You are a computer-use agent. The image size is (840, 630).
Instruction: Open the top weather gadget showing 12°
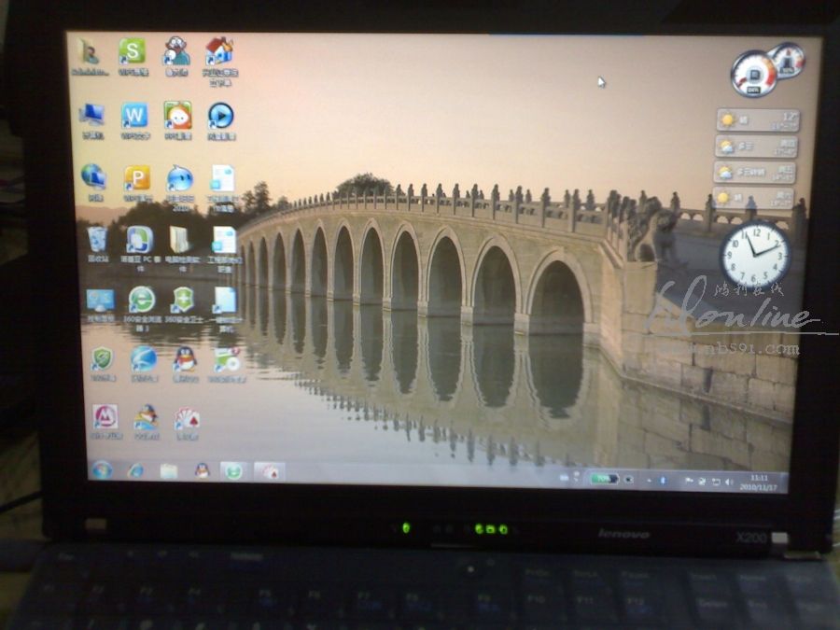pyautogui.click(x=758, y=120)
